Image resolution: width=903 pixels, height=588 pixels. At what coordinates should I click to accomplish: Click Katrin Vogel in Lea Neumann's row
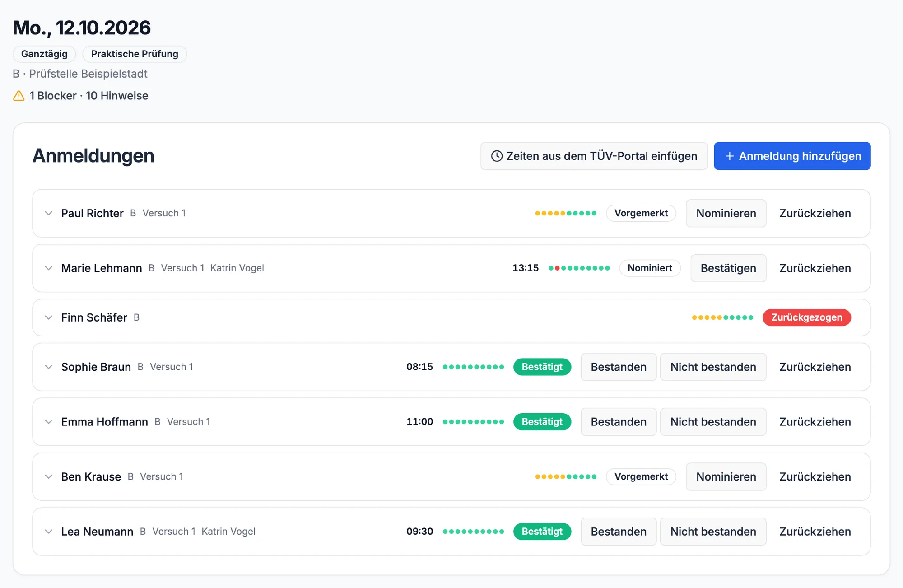click(228, 532)
